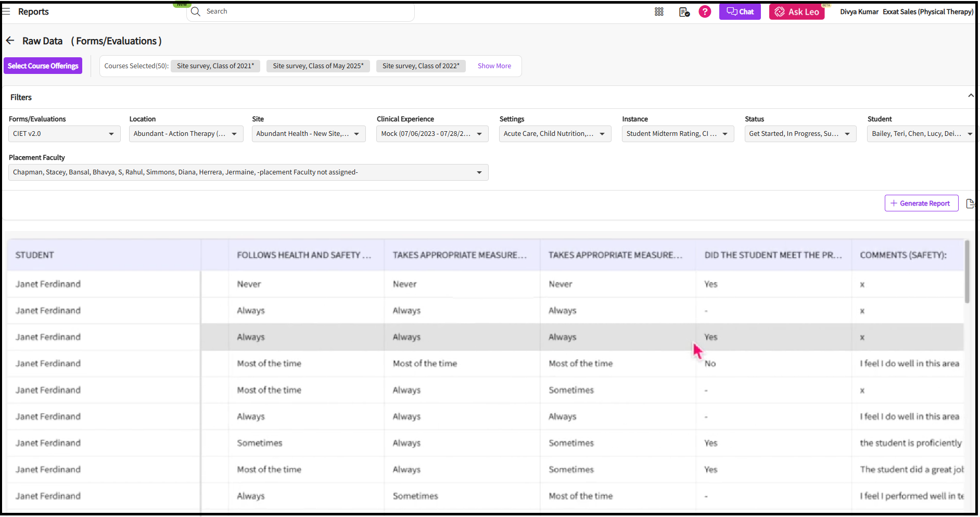Launch the Ask Leo assistant

coord(796,11)
